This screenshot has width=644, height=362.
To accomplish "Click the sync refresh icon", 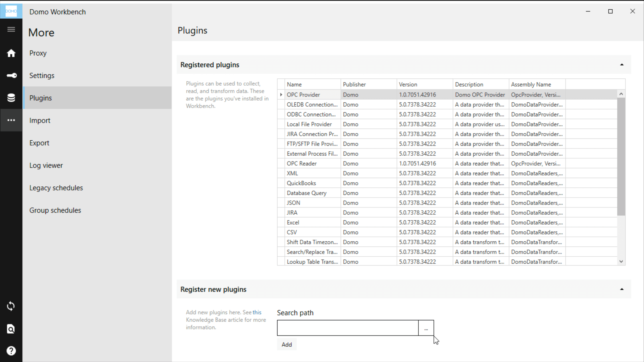I will click(11, 306).
